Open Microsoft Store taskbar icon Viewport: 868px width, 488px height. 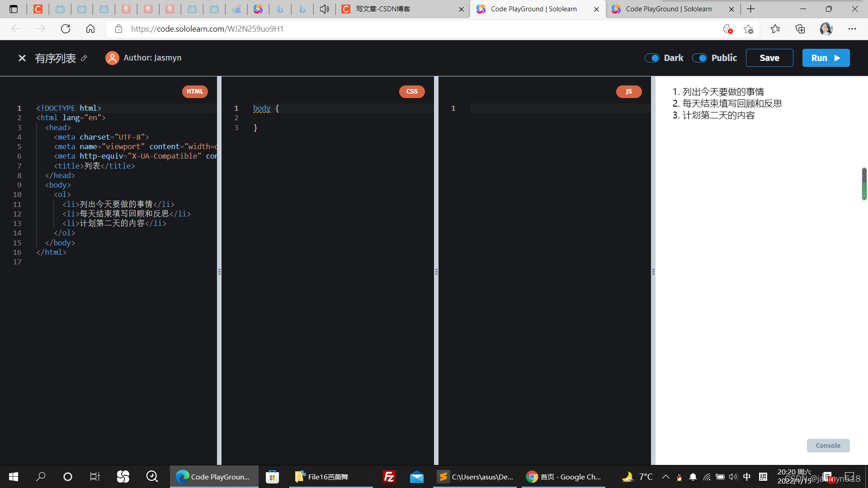point(272,477)
